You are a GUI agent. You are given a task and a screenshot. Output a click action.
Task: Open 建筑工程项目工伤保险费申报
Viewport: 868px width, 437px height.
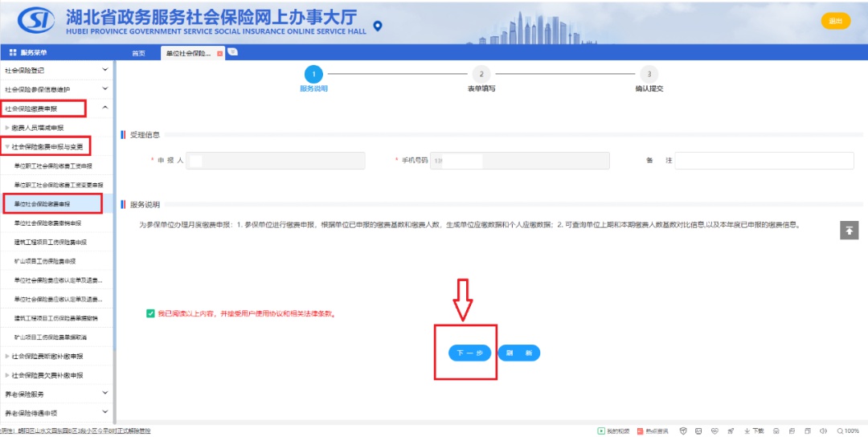click(51, 243)
